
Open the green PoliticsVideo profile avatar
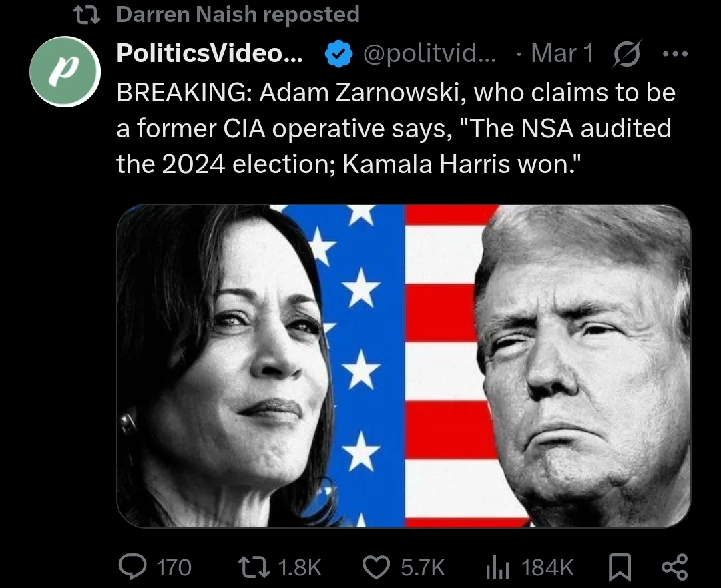tap(65, 71)
